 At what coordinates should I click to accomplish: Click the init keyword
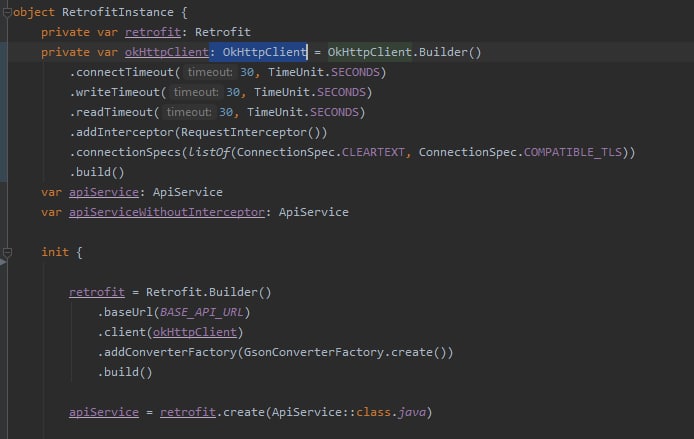coord(55,252)
